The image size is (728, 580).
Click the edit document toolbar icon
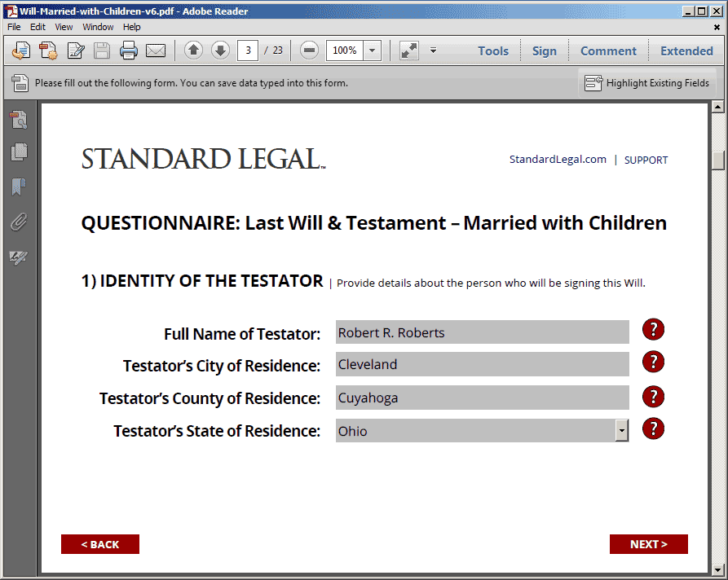(x=75, y=51)
